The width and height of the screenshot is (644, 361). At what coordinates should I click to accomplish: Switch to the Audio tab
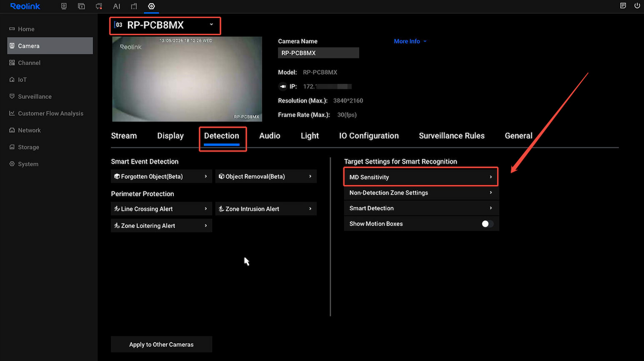(x=270, y=136)
